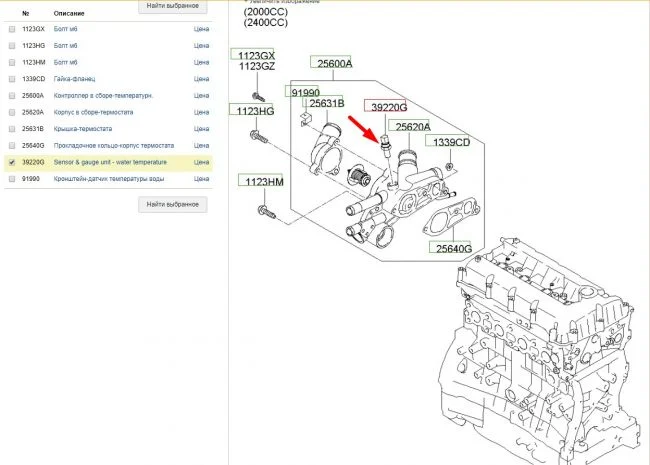Viewport: 650px width, 465px height.
Task: Select the 25640G gasket label in the diagram
Action: (450, 248)
